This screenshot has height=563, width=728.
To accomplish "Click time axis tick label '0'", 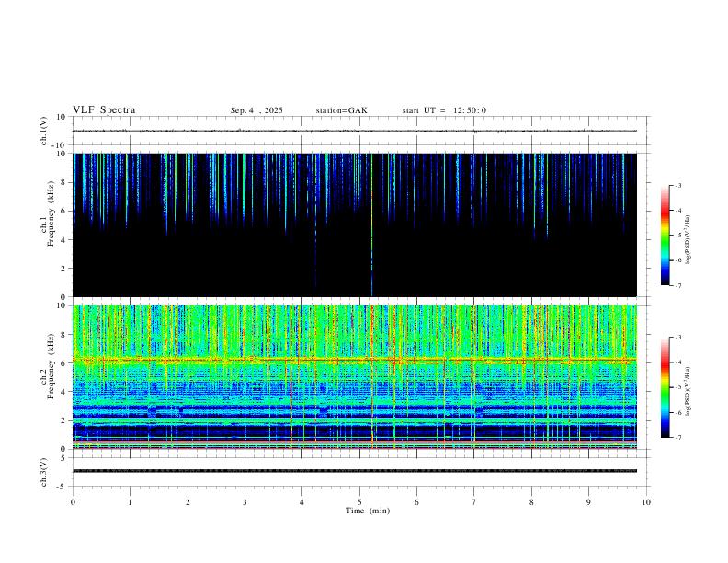I will point(73,502).
